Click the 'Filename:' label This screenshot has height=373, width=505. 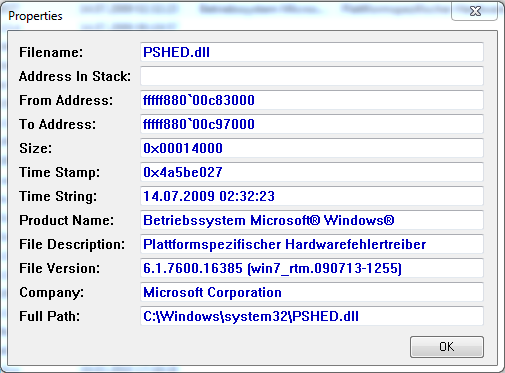[51, 52]
